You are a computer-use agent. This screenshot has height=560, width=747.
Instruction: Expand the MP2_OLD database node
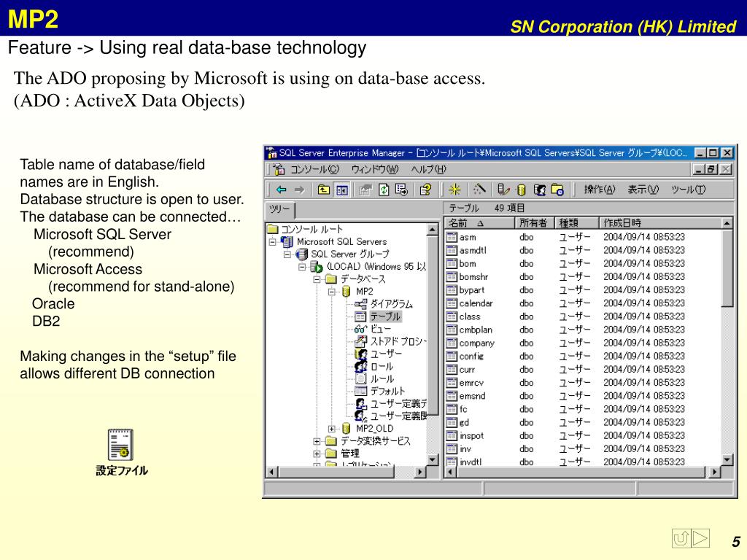click(x=332, y=429)
